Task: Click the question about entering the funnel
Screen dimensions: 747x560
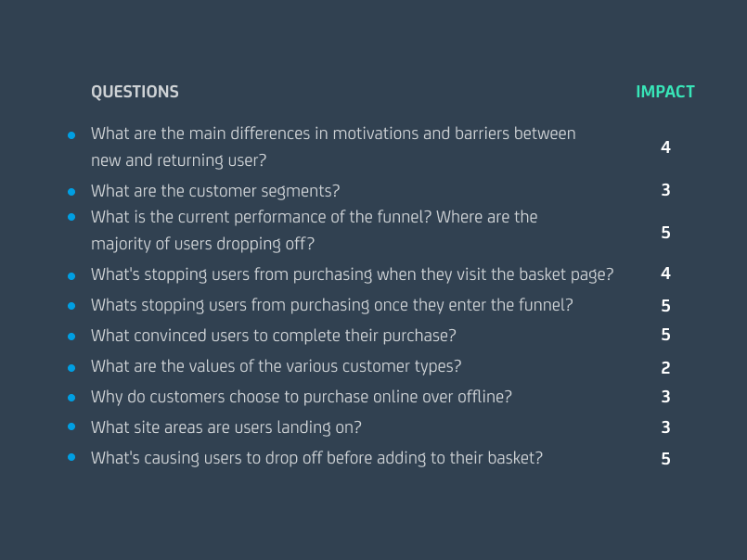Action: pyautogui.click(x=331, y=305)
